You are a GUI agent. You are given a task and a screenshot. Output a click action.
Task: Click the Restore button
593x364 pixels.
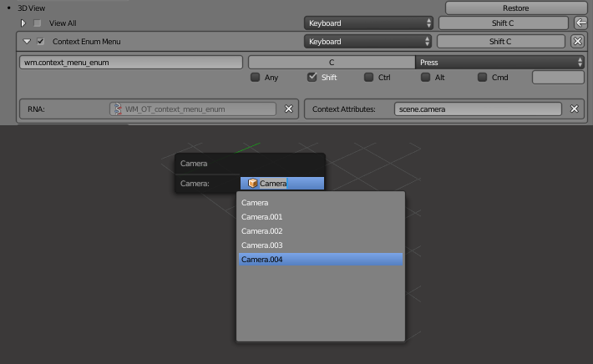tap(516, 8)
